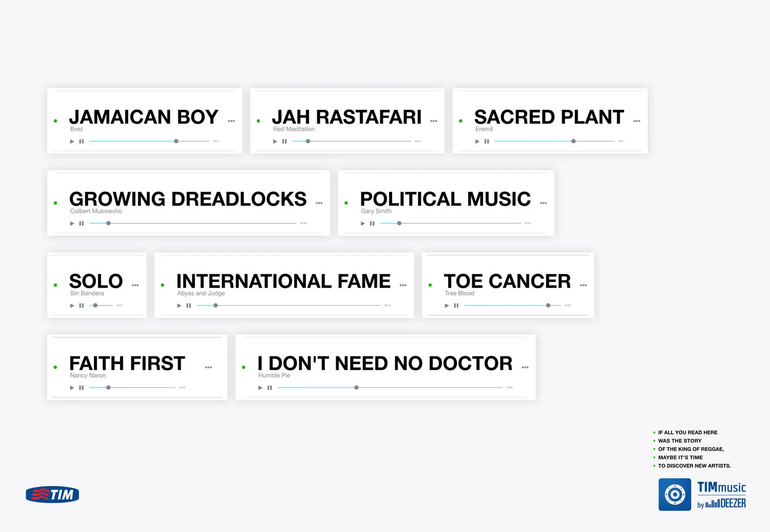770x532 pixels.
Task: Click the Sacred Plant seek slider handle
Action: pos(573,141)
